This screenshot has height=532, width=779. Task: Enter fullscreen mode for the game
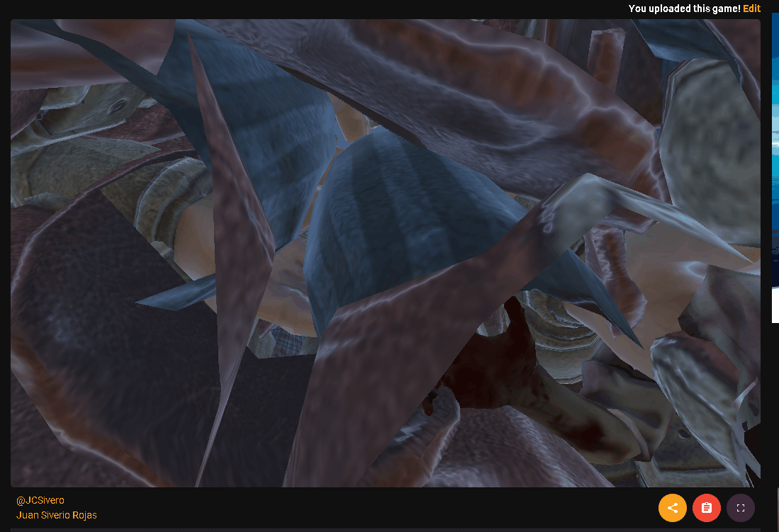(740, 508)
